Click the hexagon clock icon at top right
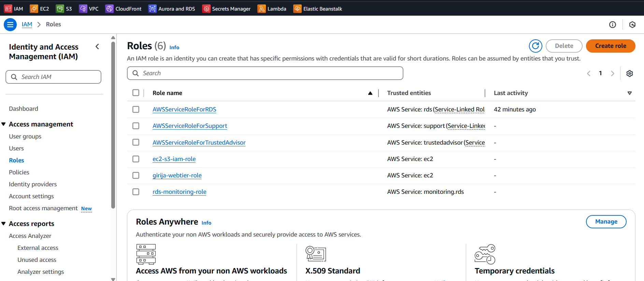The image size is (644, 281). pyautogui.click(x=632, y=25)
